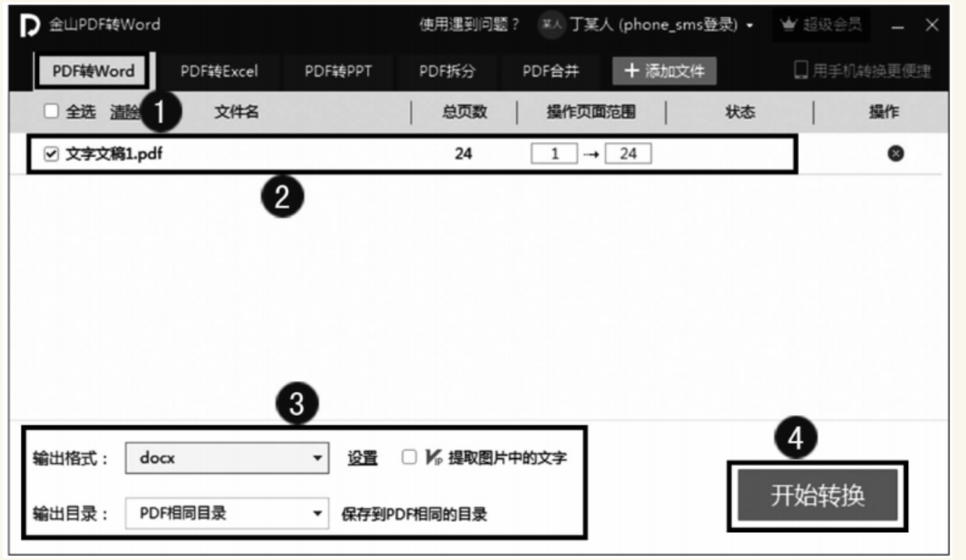966x560 pixels.
Task: Close the 金山PDF转Word window
Action: (x=933, y=26)
